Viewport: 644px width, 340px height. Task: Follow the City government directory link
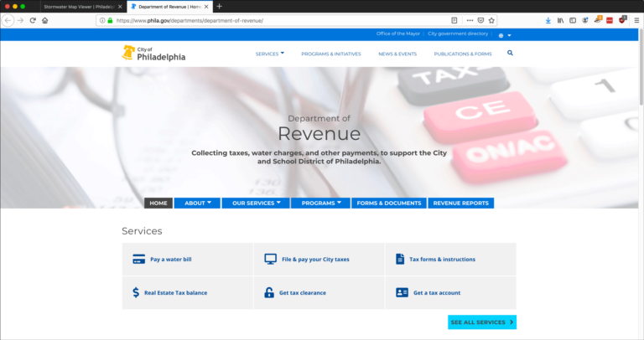click(x=458, y=33)
